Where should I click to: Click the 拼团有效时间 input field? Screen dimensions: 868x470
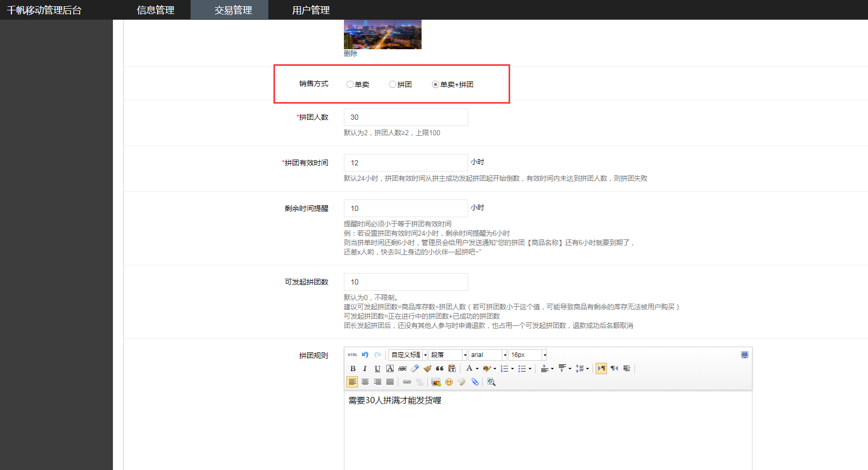[x=406, y=163]
